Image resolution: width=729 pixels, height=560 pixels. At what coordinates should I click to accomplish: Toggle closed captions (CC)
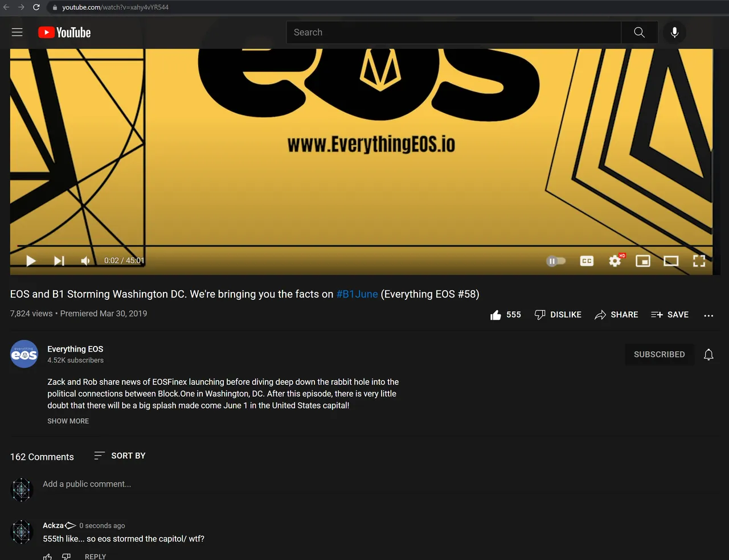(x=587, y=261)
